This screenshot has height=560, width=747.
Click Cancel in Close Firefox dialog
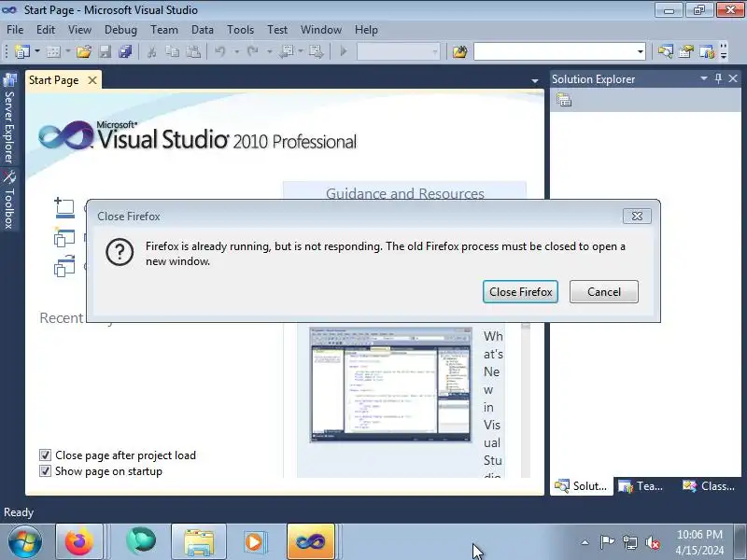point(603,292)
